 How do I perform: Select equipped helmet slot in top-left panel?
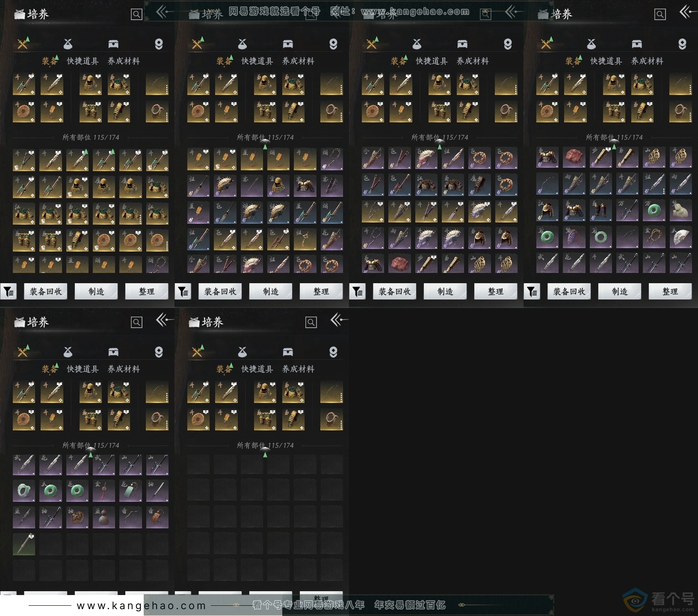coord(91,84)
